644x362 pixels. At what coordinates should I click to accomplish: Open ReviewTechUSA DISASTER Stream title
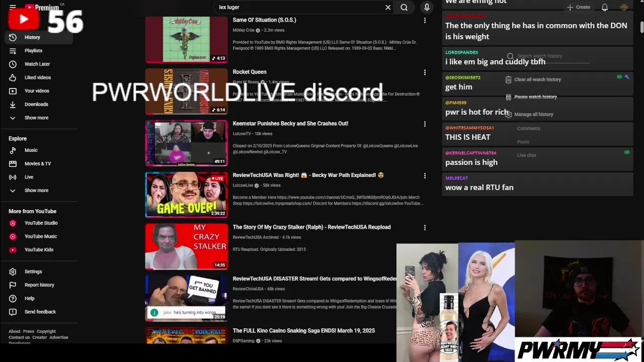tap(314, 279)
